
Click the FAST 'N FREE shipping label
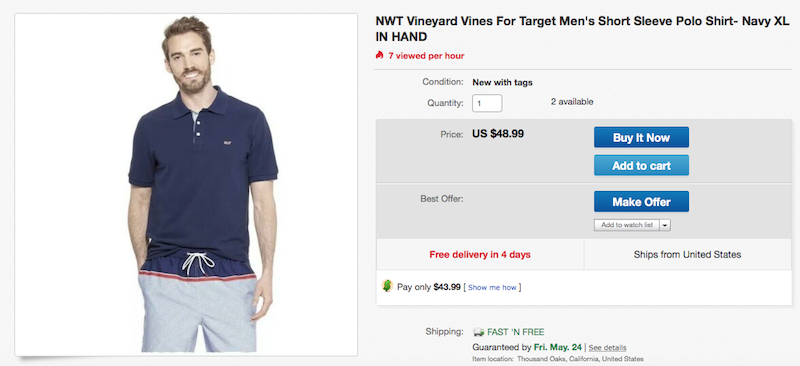[x=515, y=332]
